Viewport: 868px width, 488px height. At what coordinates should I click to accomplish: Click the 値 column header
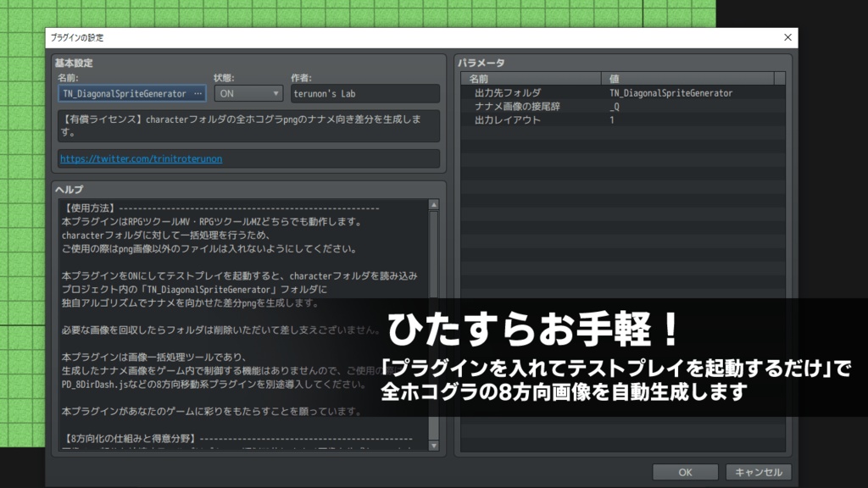(x=615, y=76)
